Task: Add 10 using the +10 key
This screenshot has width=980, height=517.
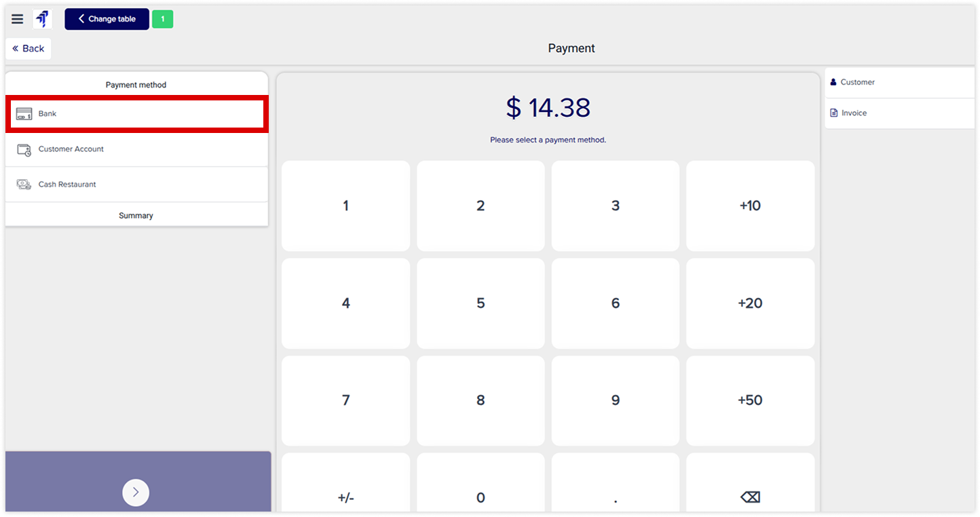Action: click(750, 206)
